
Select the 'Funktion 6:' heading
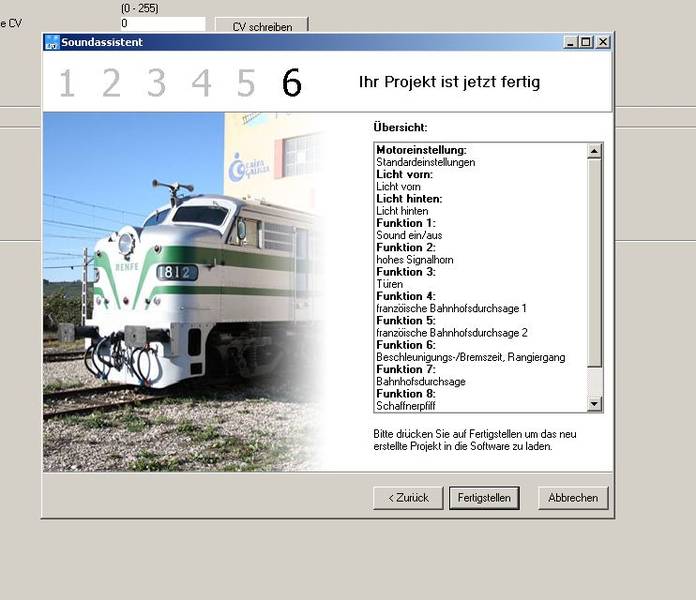pyautogui.click(x=406, y=345)
